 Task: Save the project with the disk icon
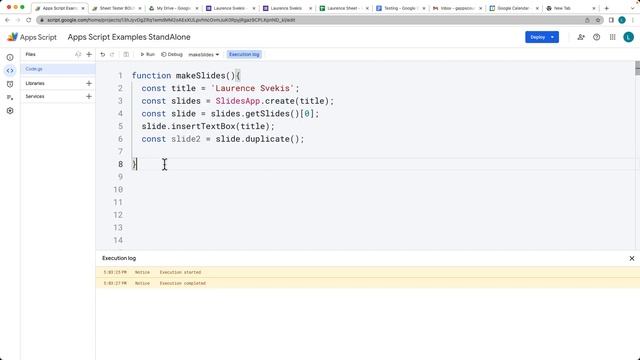point(126,54)
